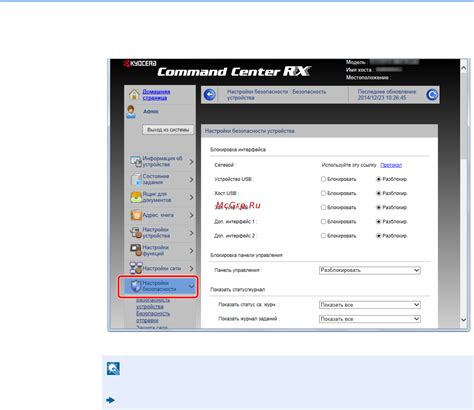The image size is (474, 410).
Task: Open Безопасность отправки submenu link
Action: (x=153, y=317)
